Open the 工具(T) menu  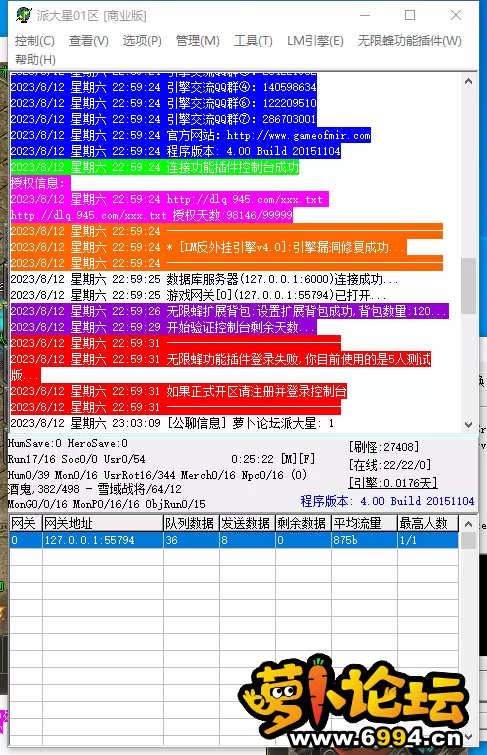pos(253,40)
